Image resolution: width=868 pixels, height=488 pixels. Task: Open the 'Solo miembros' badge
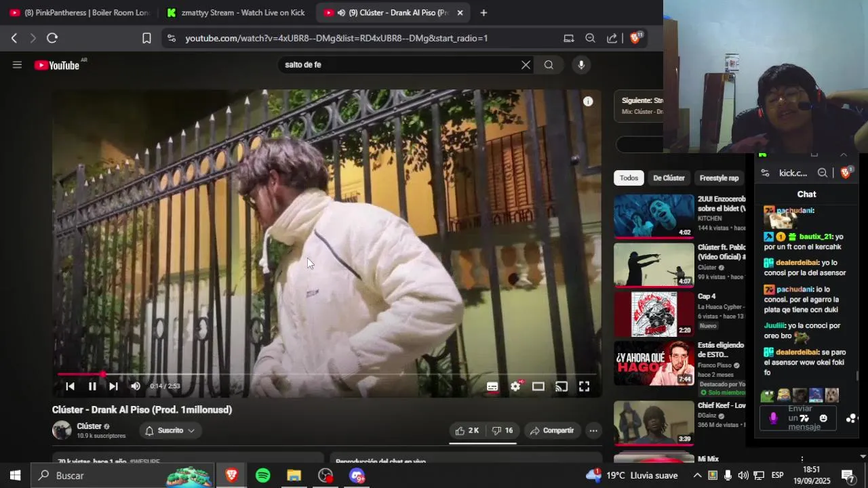tap(722, 392)
